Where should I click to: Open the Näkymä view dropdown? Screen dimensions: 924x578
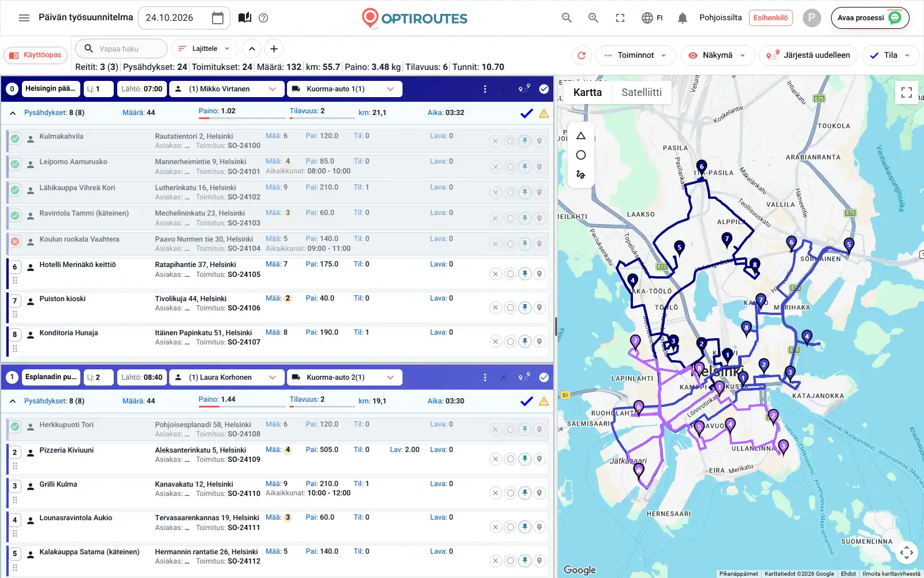coord(717,55)
